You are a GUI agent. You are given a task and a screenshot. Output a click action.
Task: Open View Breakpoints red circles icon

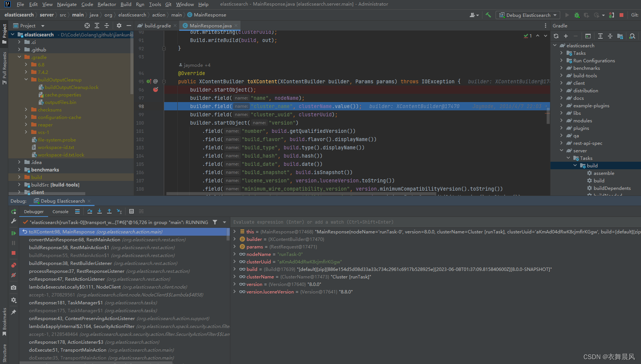click(14, 265)
